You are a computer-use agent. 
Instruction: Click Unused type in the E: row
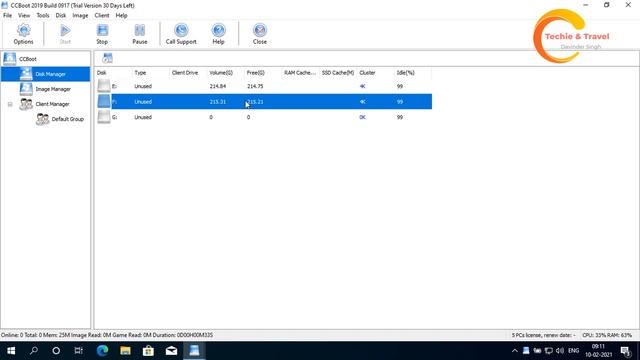tap(143, 87)
